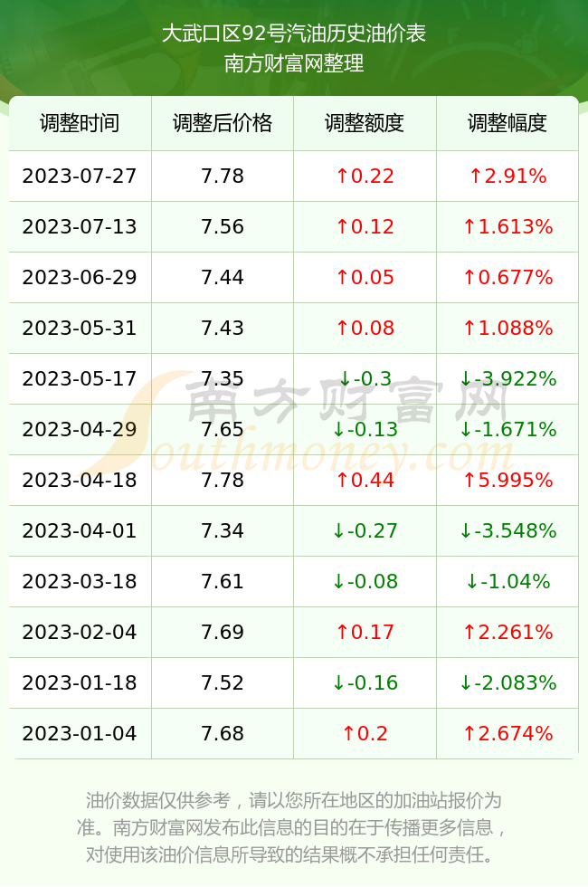The image size is (588, 887).
Task: Click the ↑0.677% percentage cell
Action: 507,278
